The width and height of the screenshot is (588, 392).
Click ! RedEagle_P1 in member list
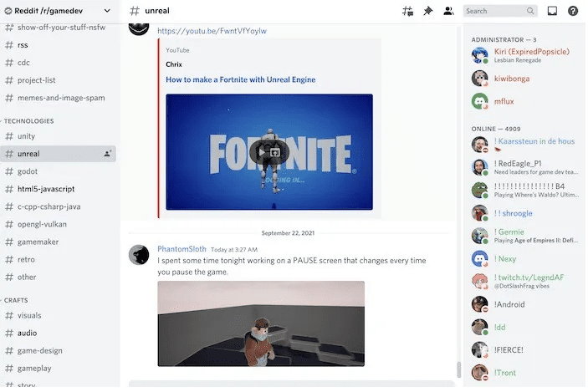tap(524, 167)
